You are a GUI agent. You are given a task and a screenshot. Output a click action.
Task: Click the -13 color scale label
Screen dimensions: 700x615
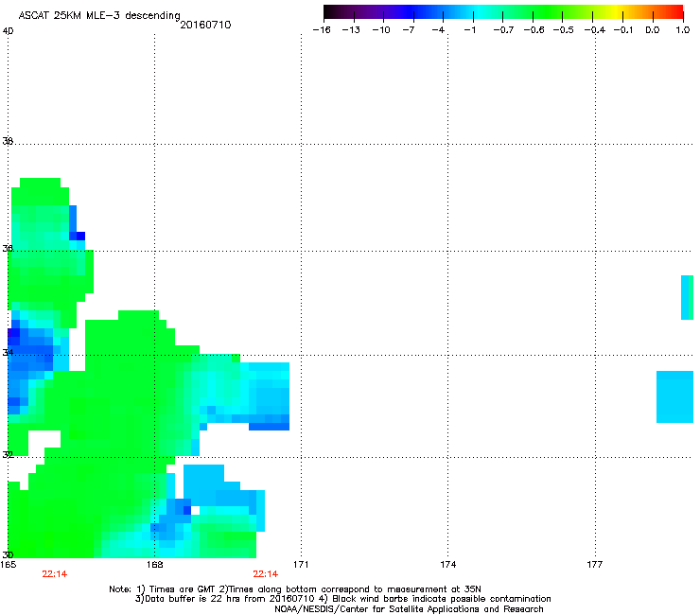click(x=351, y=30)
